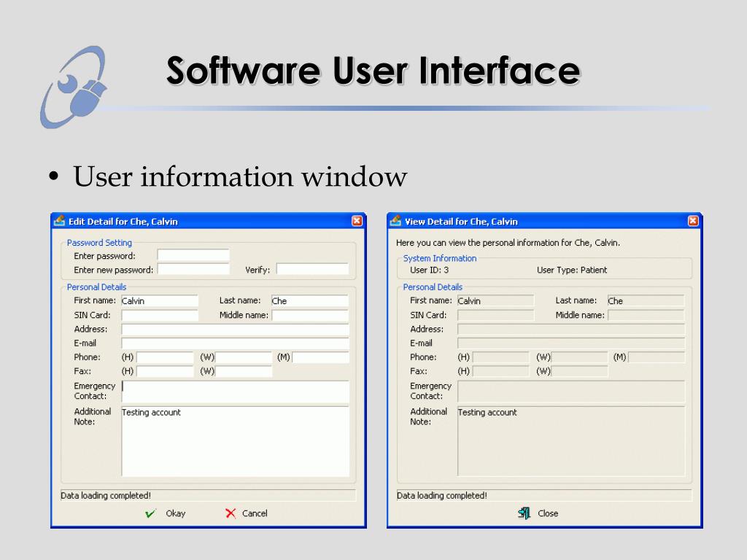Click the View Detail window title icon
Image resolution: width=747 pixels, height=560 pixels.
pyautogui.click(x=395, y=221)
